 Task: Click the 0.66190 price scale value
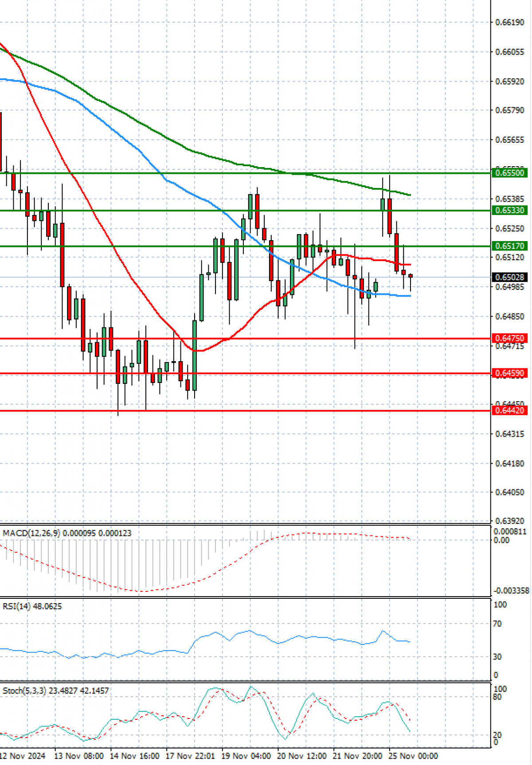coord(509,22)
